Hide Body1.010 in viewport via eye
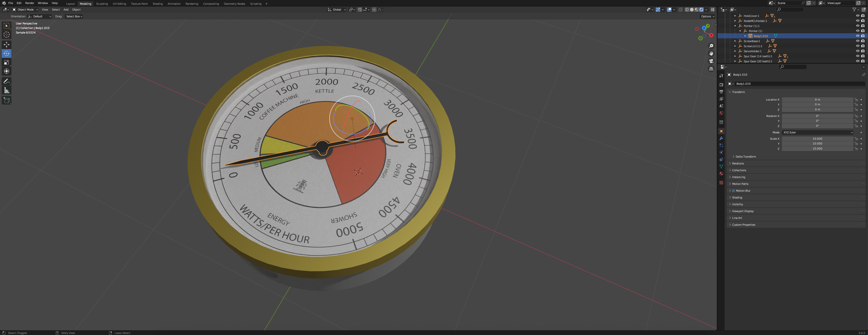The image size is (868, 335). tap(858, 36)
